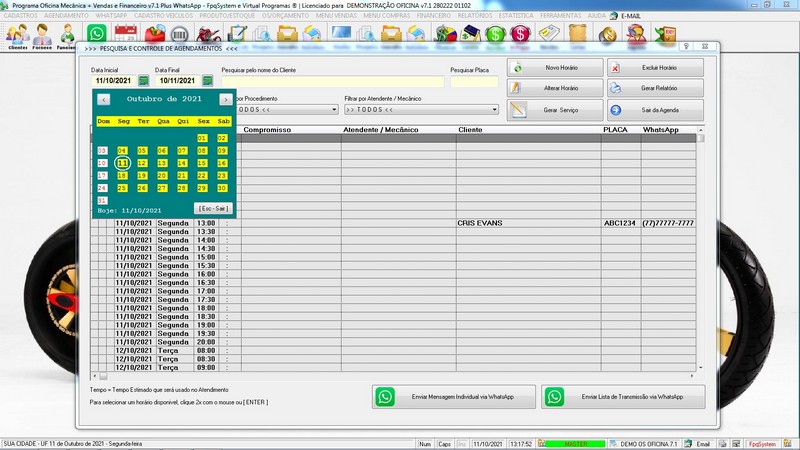This screenshot has height=450, width=800.
Task: Click the paper scroll toolbar icon
Action: [x=578, y=34]
